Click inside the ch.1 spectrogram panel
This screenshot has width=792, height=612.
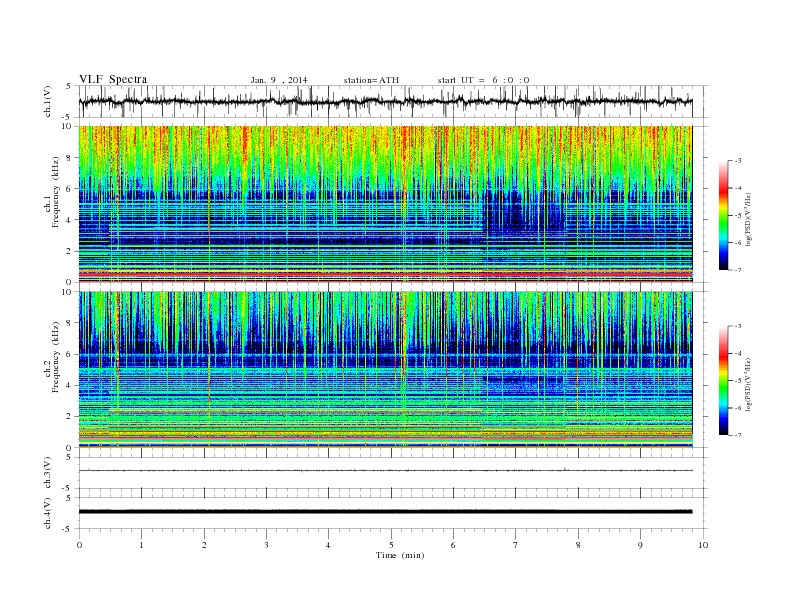point(385,204)
